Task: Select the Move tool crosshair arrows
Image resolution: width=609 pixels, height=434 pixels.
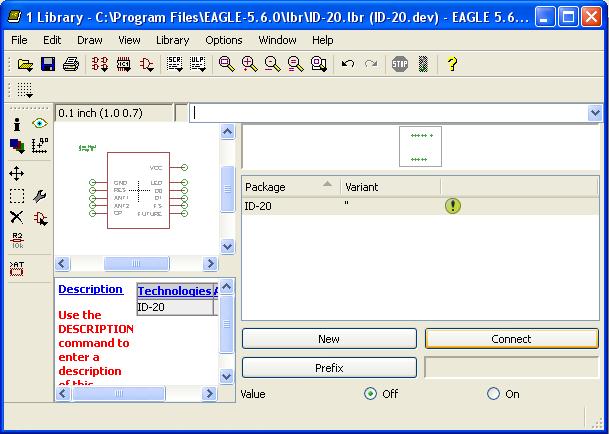Action: pos(16,174)
